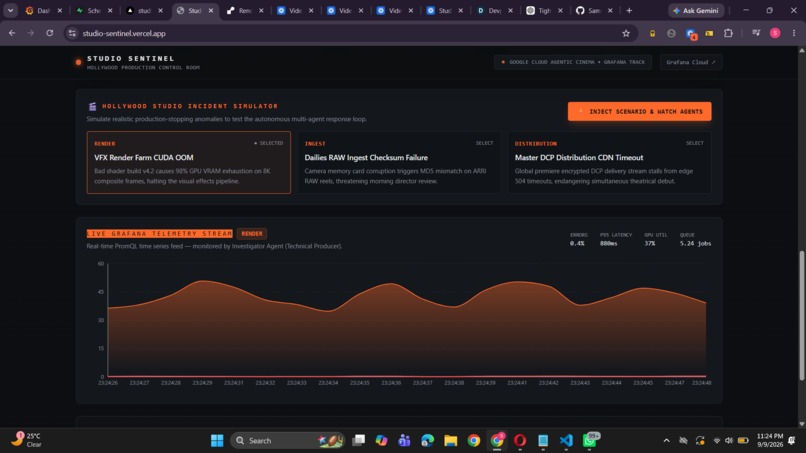The image size is (806, 453).
Task: Click the Queue 5.24 jobs stat
Action: tap(695, 239)
